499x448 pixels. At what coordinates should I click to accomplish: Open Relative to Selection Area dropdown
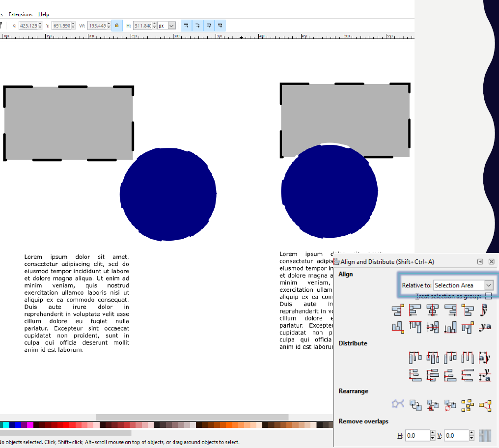pos(463,285)
